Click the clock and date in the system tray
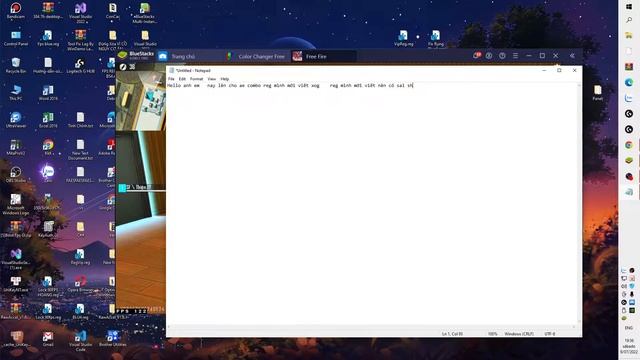Screen dimensions: 640x360 pos(629,346)
